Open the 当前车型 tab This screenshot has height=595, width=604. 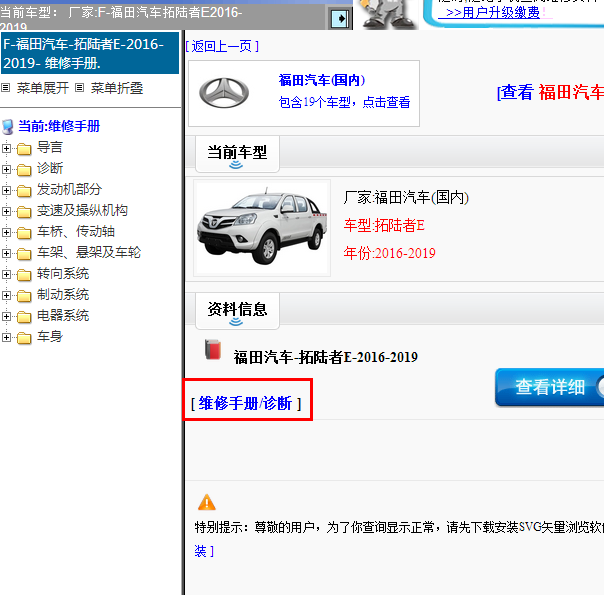click(x=237, y=154)
